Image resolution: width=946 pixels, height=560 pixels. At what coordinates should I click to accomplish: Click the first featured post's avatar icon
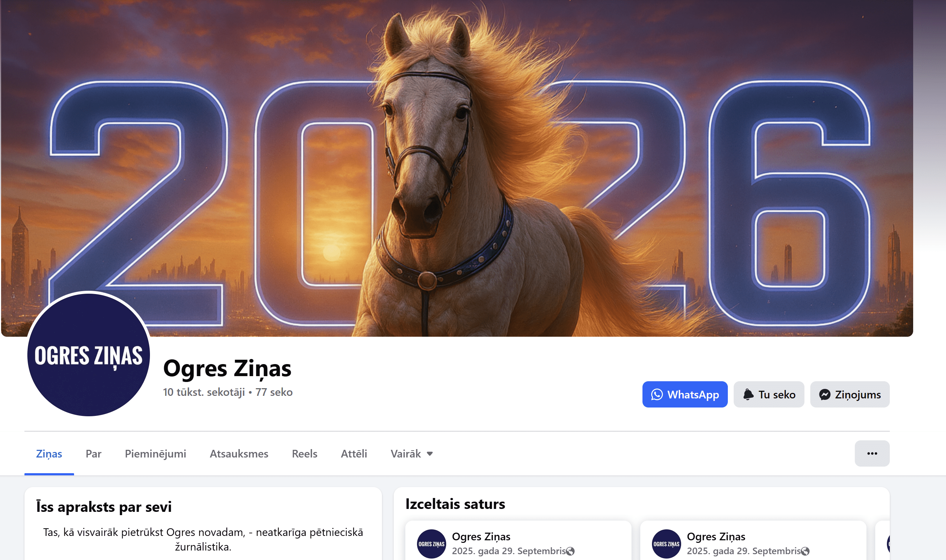pos(431,544)
